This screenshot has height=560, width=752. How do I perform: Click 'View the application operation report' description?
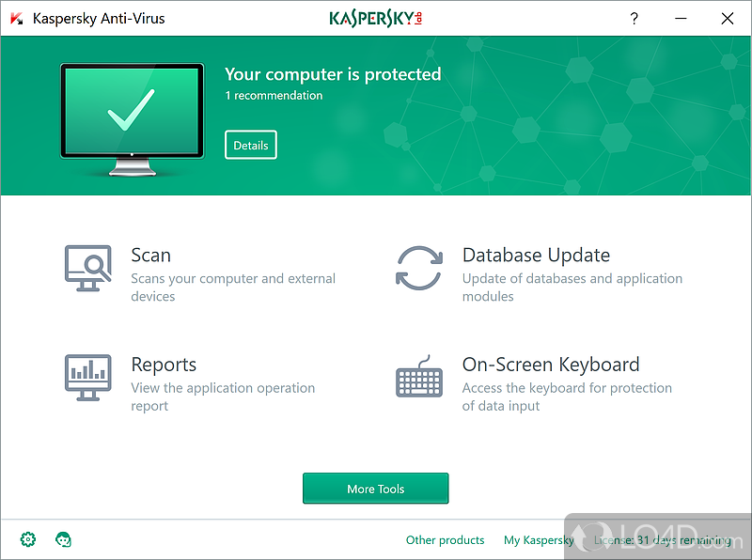coord(223,397)
